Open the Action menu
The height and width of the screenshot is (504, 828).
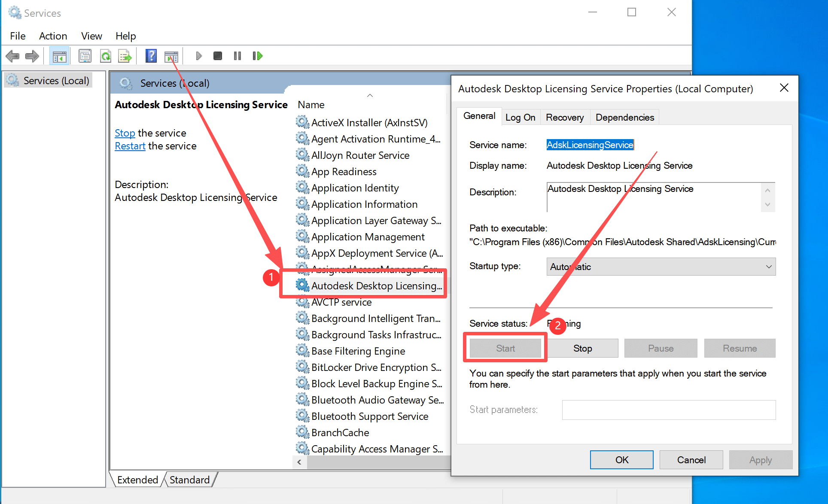[53, 36]
